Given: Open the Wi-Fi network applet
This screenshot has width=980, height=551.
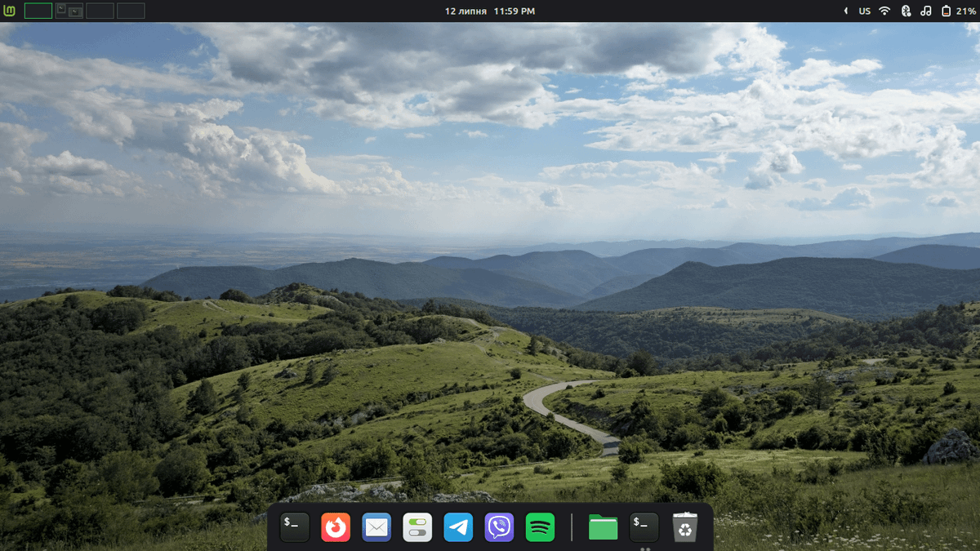Looking at the screenshot, I should [x=884, y=11].
